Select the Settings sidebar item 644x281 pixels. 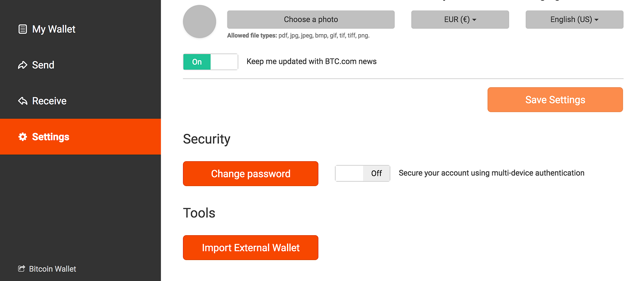point(51,137)
